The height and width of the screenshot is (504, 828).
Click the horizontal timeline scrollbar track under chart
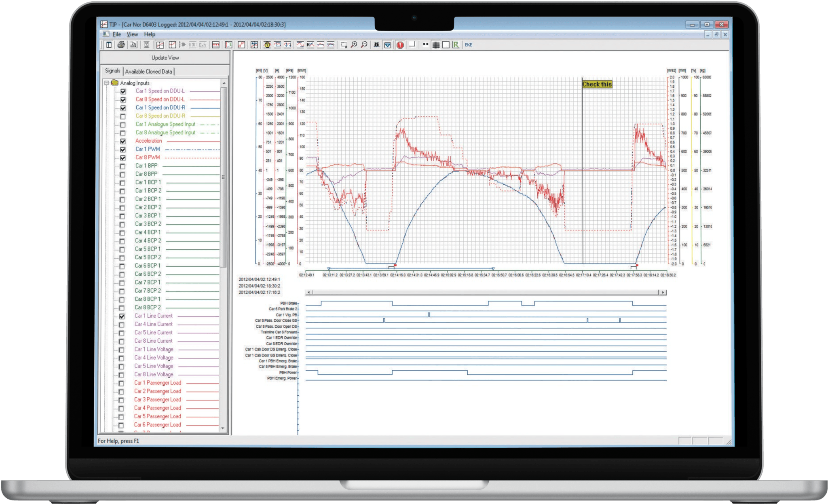(485, 292)
